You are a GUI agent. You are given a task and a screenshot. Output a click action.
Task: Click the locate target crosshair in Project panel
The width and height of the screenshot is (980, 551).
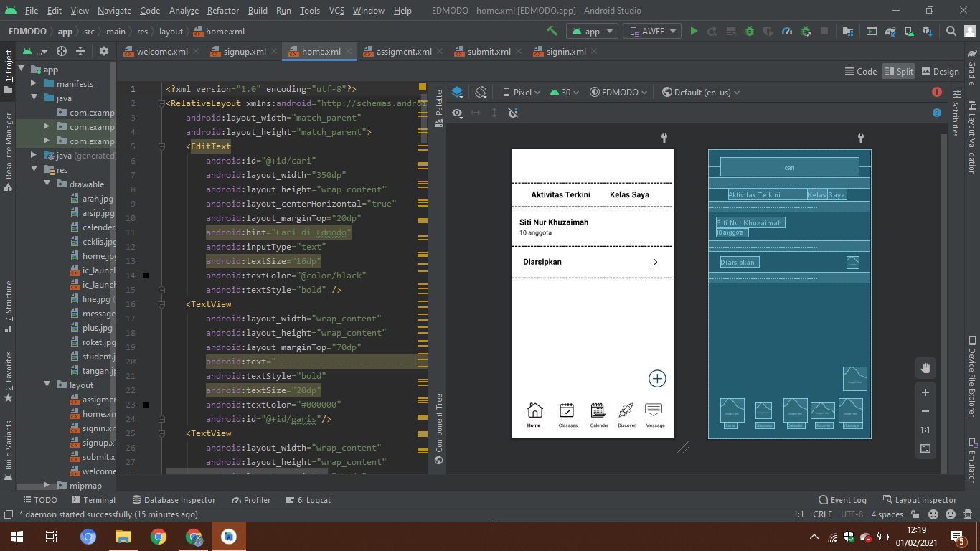click(62, 51)
